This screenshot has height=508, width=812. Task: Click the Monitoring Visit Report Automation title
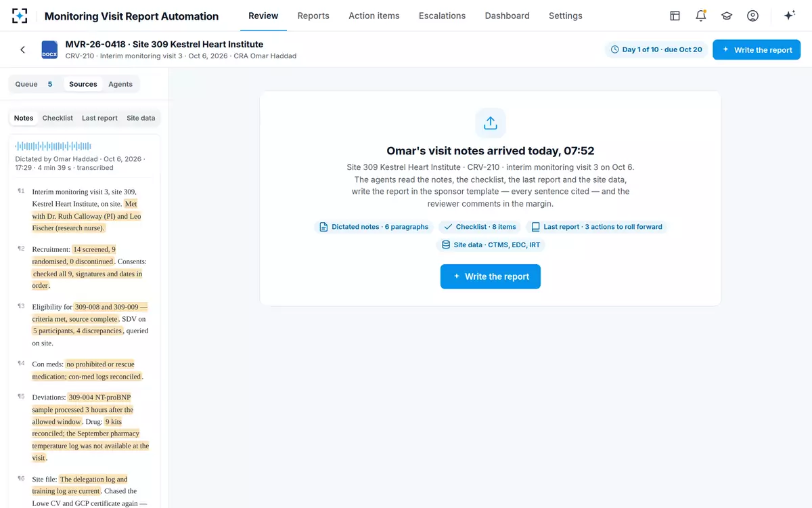[131, 16]
